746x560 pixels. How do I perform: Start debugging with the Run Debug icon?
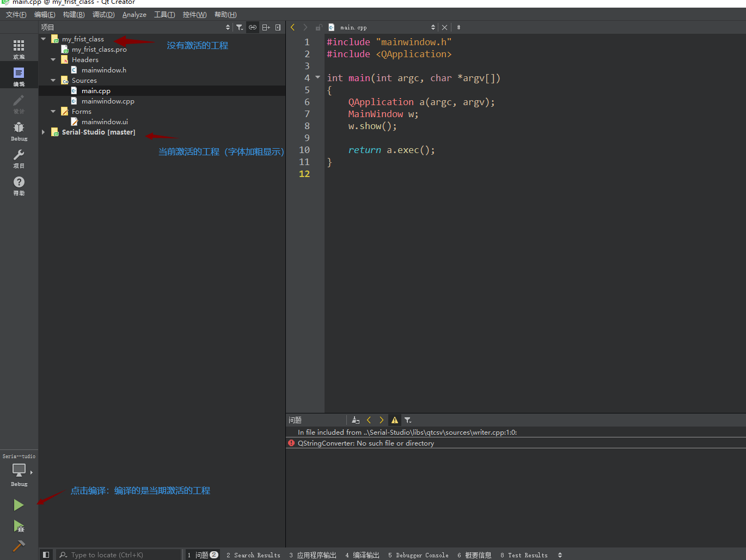coord(19,526)
